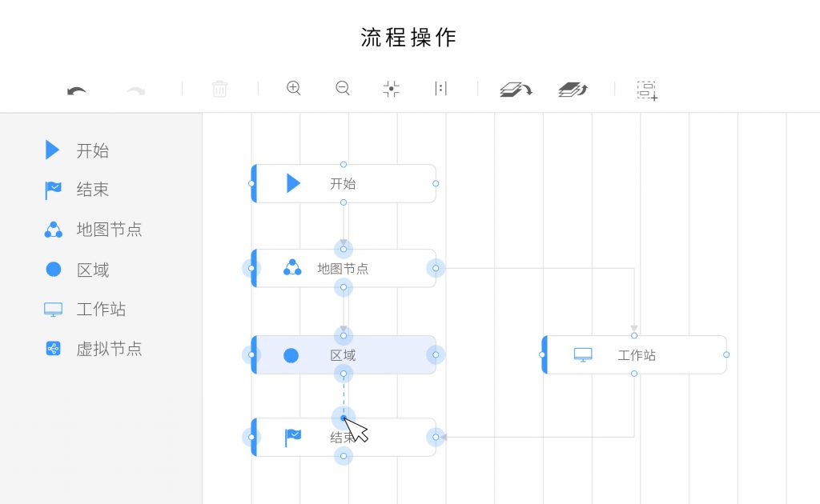Click left anchor point of 开始 node
This screenshot has height=504, width=820.
[251, 183]
